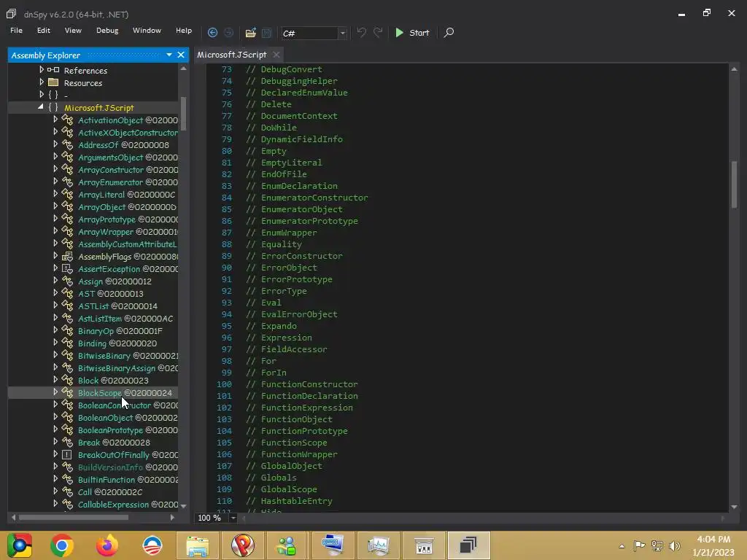The image size is (747, 560).
Task: Select the Microsoft.JScript document tab
Action: point(232,55)
